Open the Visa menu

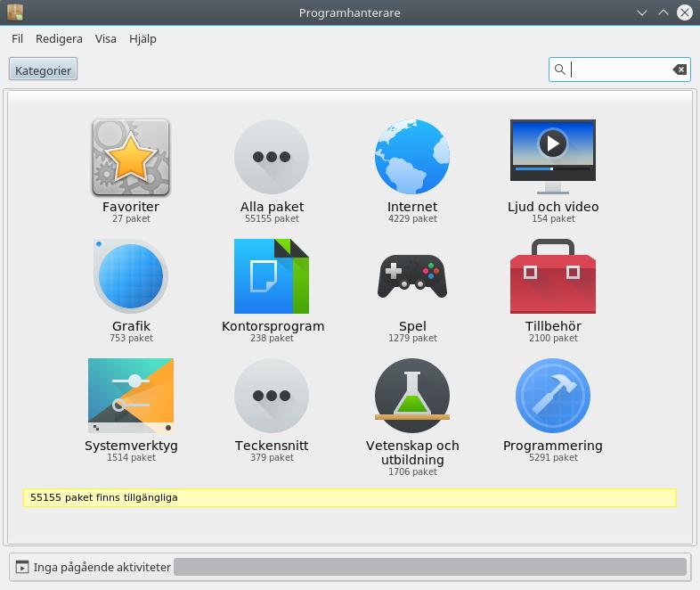(105, 39)
